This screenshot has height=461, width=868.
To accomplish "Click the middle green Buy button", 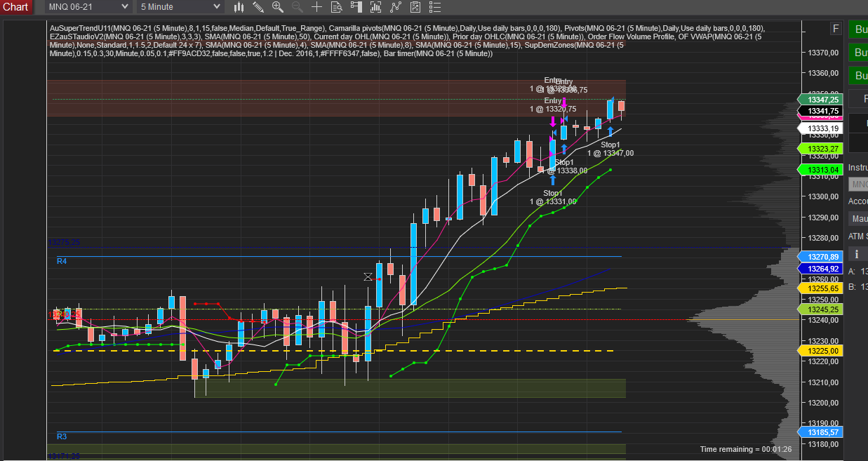I will pos(857,53).
